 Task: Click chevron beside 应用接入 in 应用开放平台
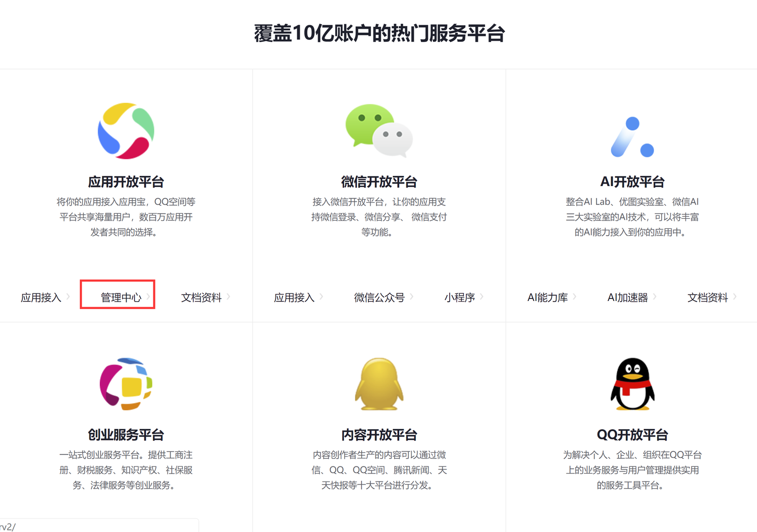[x=68, y=297]
